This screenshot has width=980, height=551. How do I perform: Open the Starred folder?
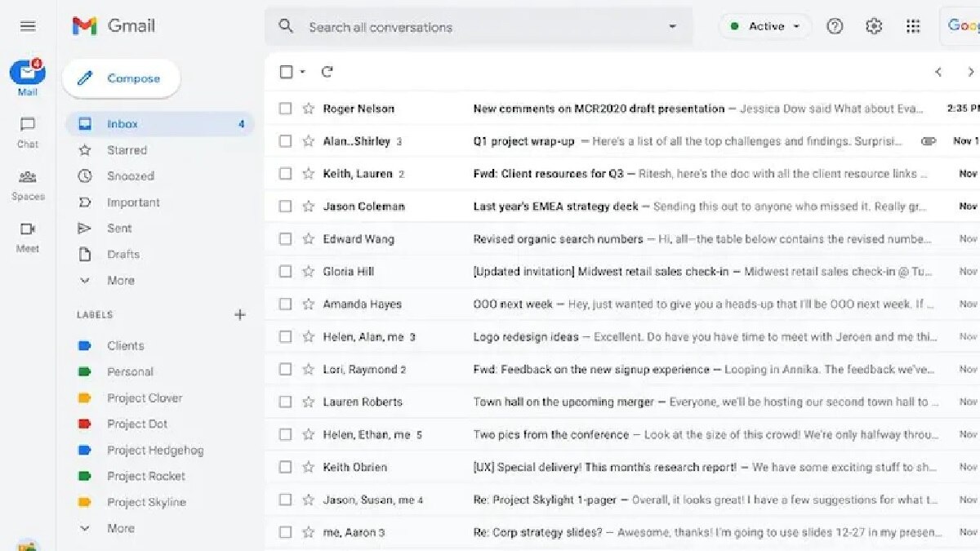pyautogui.click(x=128, y=149)
